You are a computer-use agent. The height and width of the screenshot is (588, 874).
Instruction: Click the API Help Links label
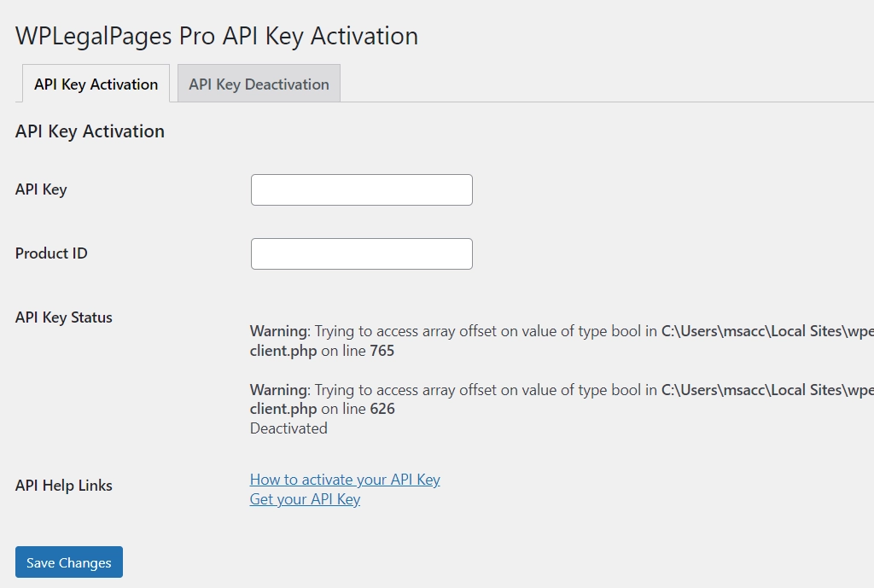pos(62,485)
